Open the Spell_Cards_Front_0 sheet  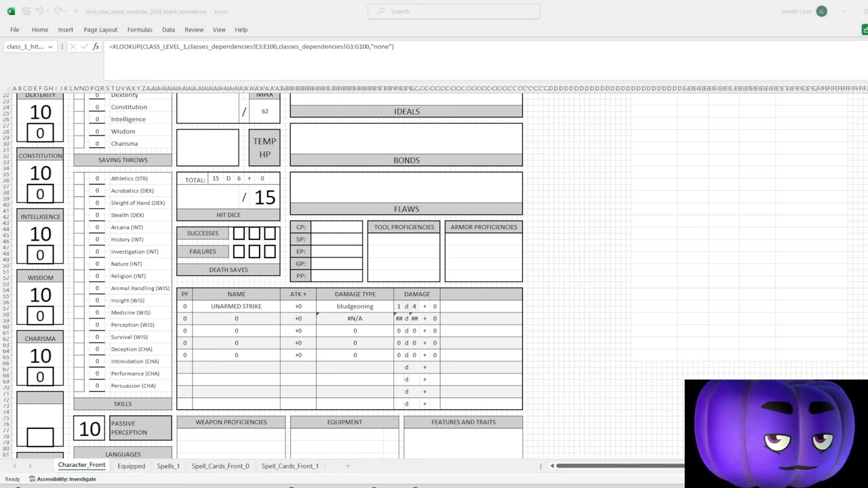[x=220, y=466]
